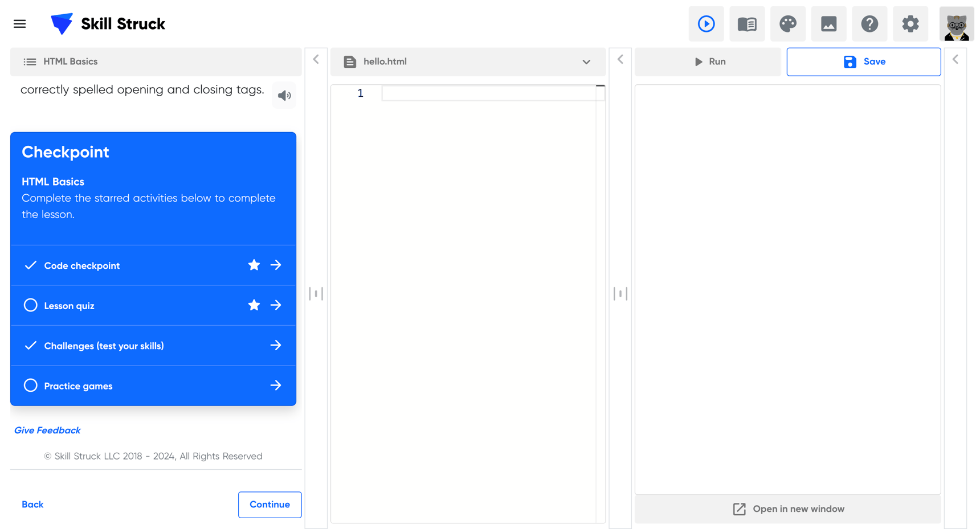980x529 pixels.
Task: Open the image gallery icon
Action: tap(828, 24)
